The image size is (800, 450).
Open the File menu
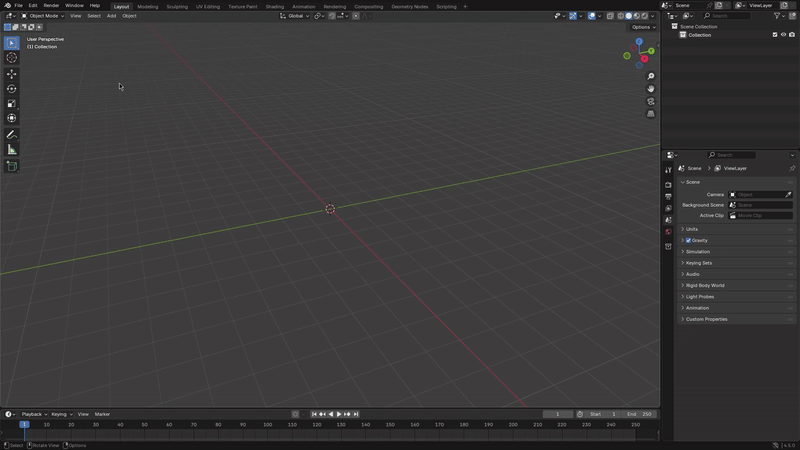click(18, 5)
